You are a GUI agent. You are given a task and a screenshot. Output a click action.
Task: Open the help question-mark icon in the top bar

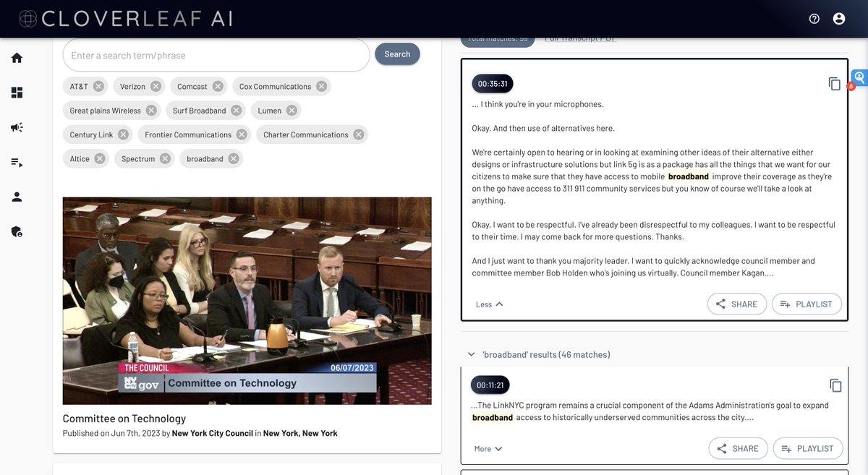[814, 18]
